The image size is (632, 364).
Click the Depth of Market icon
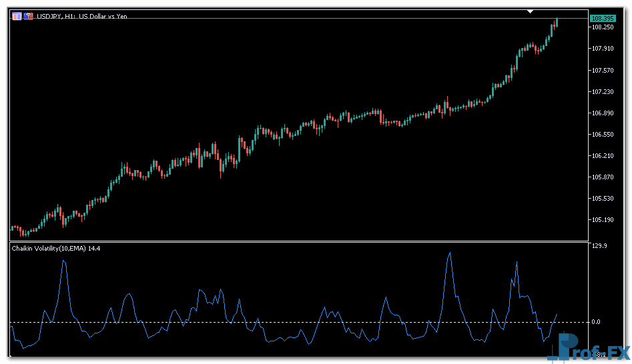[28, 16]
